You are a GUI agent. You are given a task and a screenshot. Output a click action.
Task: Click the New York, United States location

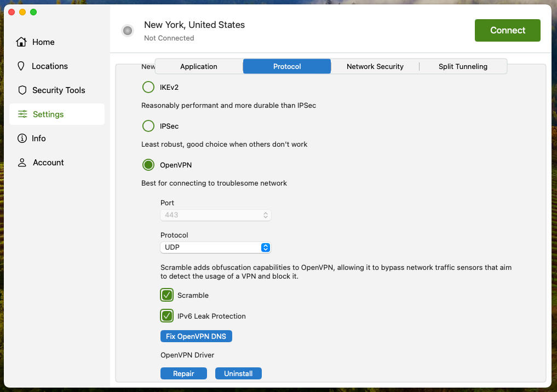tap(194, 25)
